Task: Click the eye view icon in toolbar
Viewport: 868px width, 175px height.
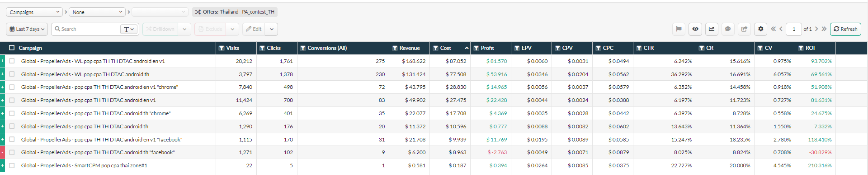Action: 695,29
